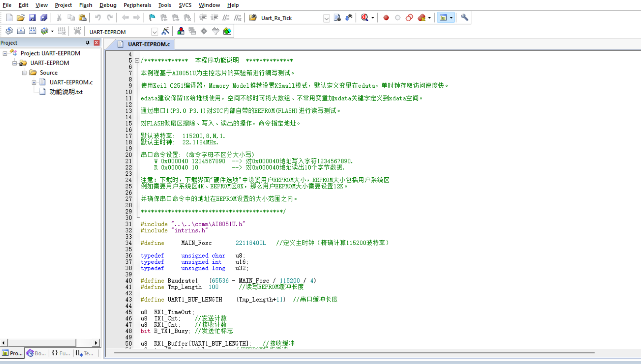Click the Manage Run-Time Environment green icon
Viewport: 641px width, 364px height.
(x=227, y=31)
